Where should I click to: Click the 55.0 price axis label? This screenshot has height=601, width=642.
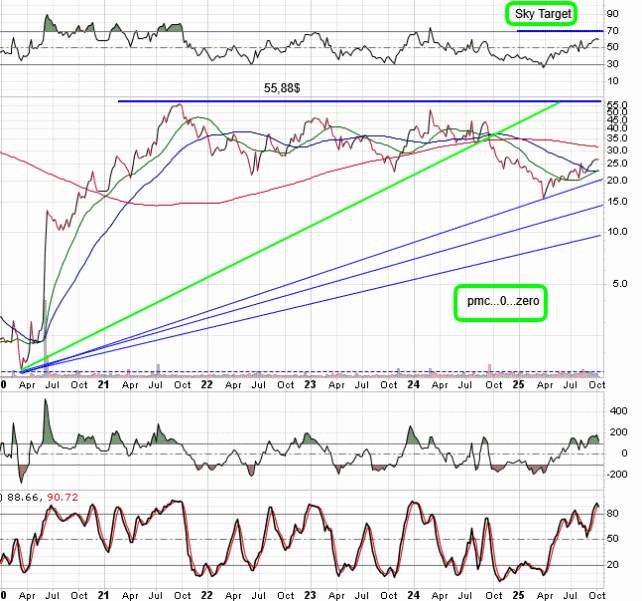pos(617,105)
